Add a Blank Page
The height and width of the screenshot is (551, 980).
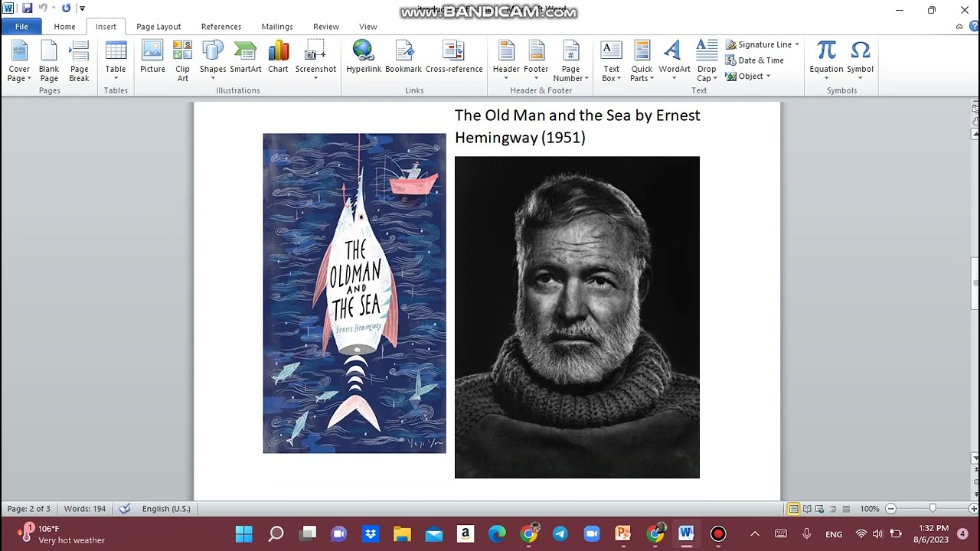[x=49, y=61]
